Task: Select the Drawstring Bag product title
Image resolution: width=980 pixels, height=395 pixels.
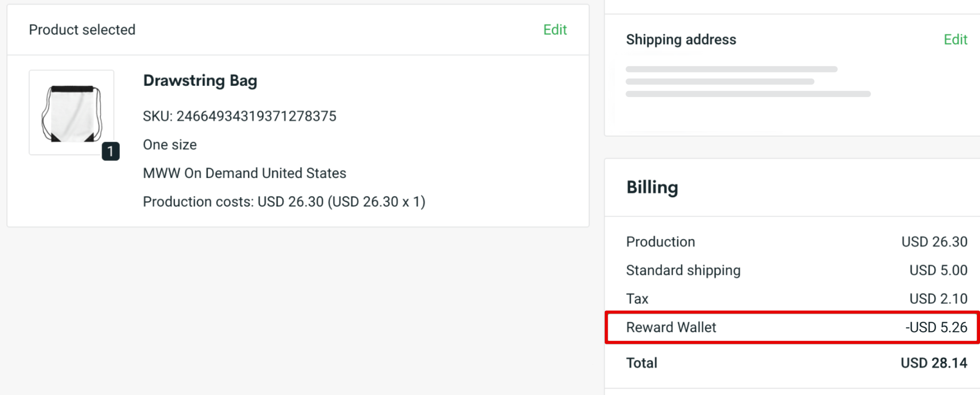Action: pyautogui.click(x=200, y=81)
